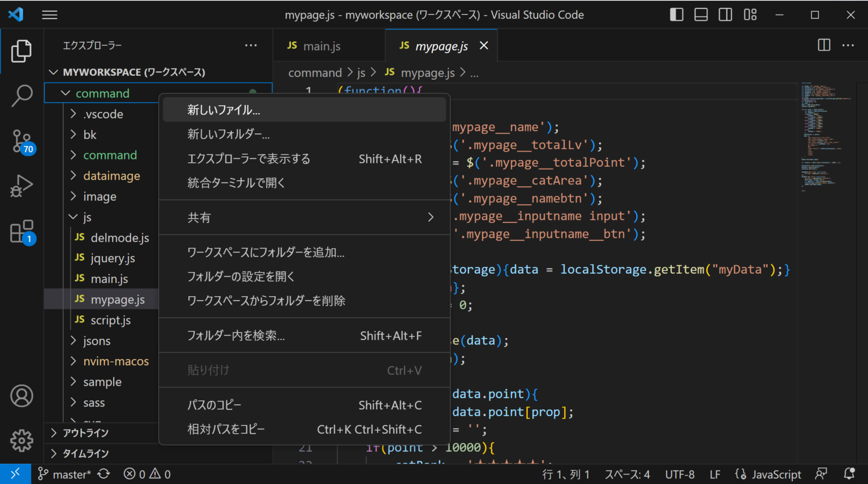Split the editor using the toolbar icon
This screenshot has height=484, width=868.
click(823, 45)
